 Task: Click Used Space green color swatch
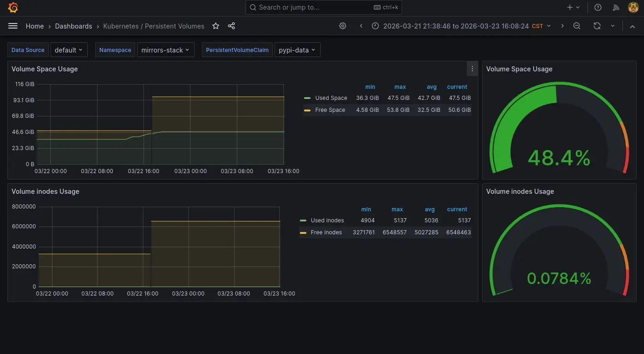point(307,98)
